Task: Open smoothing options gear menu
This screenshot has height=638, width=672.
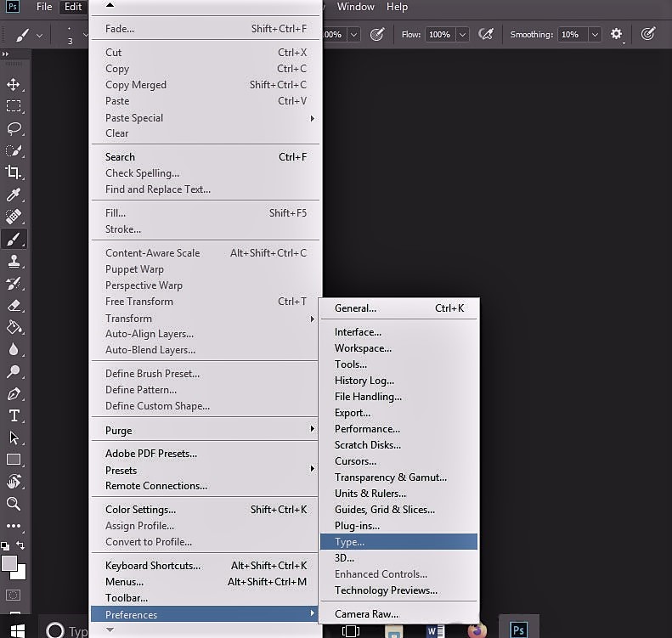Action: [617, 35]
